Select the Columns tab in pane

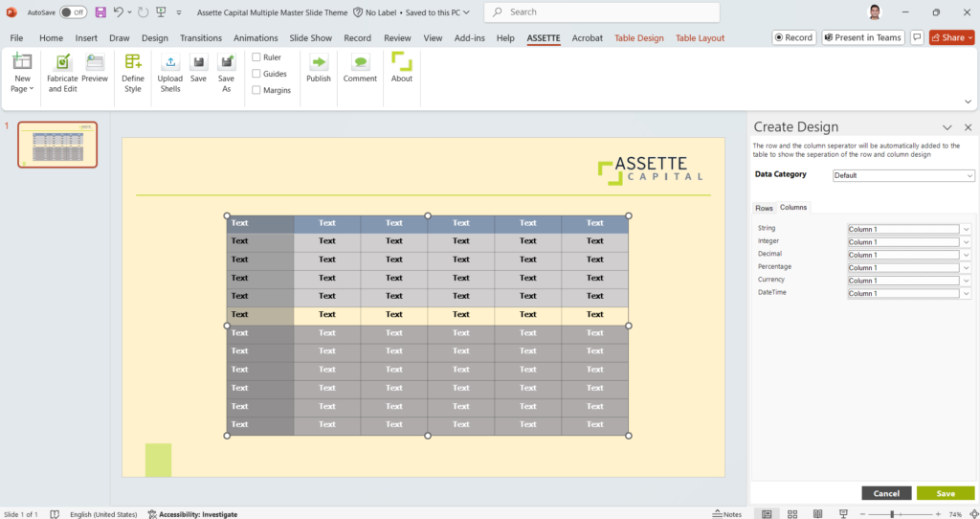[793, 207]
